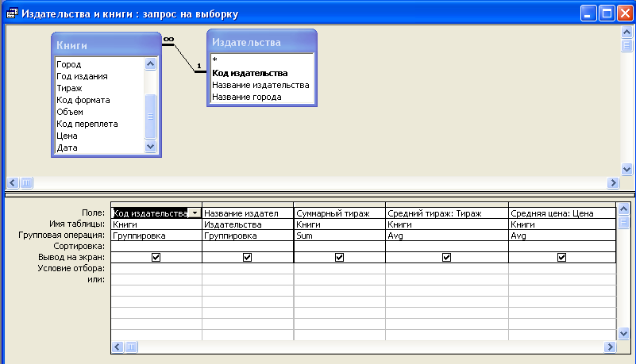The image size is (636, 364).
Task: Click the Название издател field cell
Action: [x=248, y=213]
